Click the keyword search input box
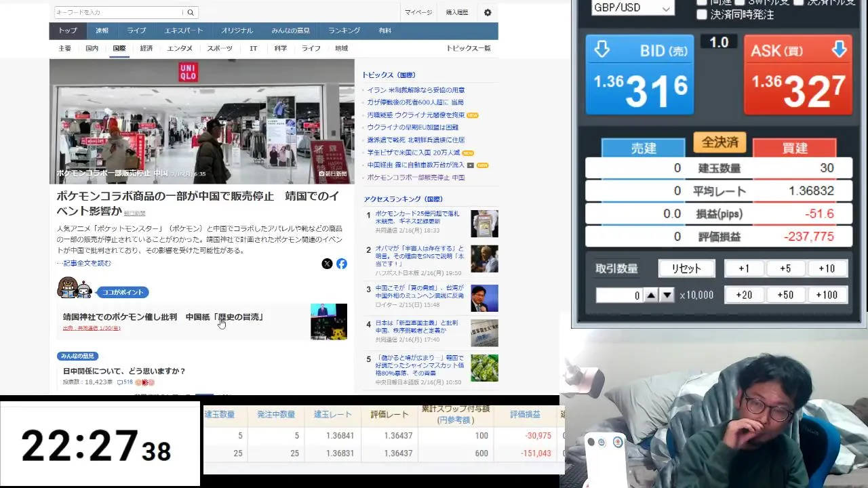Screen dimensions: 868x488 tap(119, 12)
